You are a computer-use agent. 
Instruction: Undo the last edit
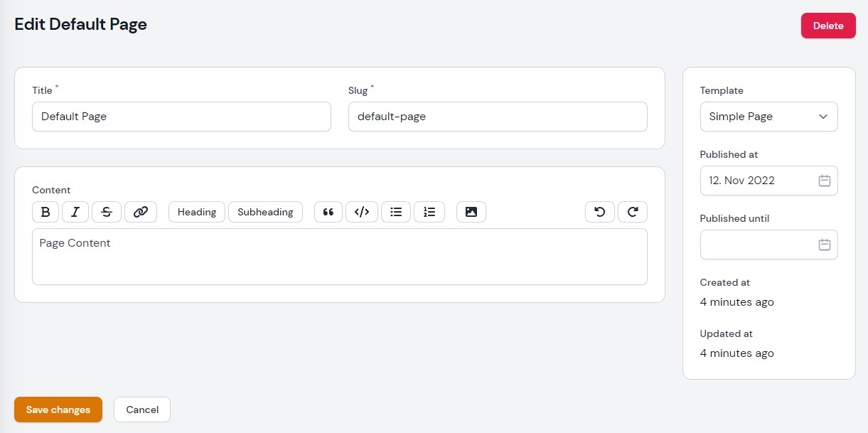pyautogui.click(x=600, y=212)
